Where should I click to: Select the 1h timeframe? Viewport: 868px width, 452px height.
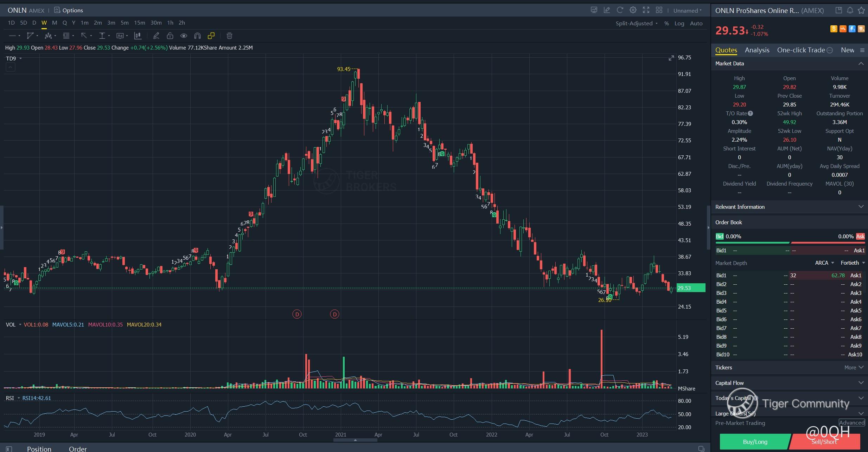(170, 22)
